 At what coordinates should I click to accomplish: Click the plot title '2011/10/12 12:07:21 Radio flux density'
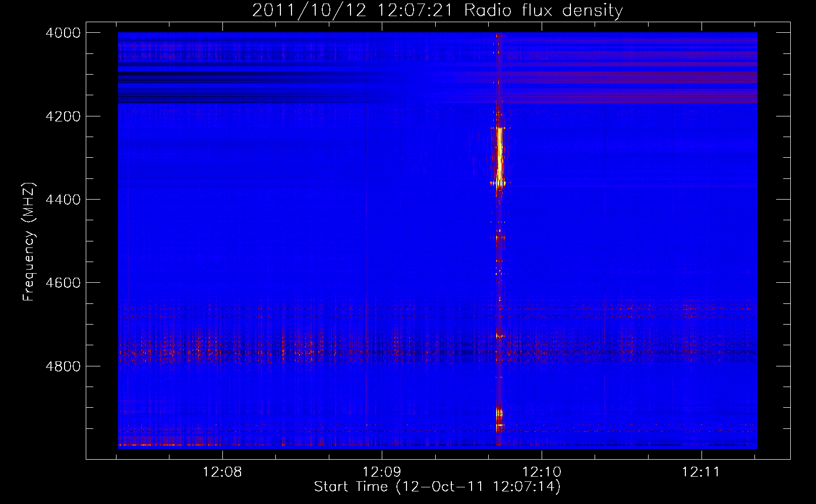coord(437,10)
